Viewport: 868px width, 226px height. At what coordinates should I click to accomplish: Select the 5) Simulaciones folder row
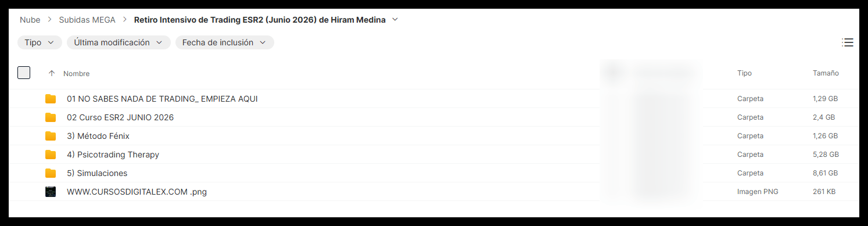434,173
